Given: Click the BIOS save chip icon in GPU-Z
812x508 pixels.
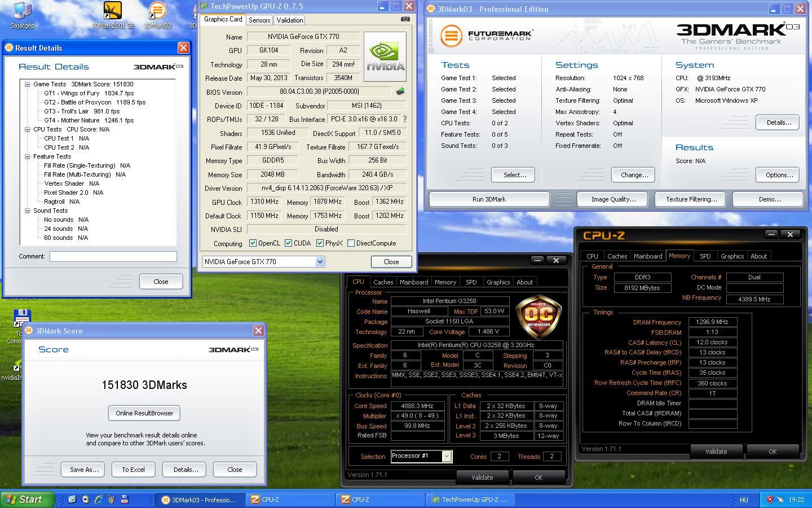Looking at the screenshot, I should click(x=400, y=91).
